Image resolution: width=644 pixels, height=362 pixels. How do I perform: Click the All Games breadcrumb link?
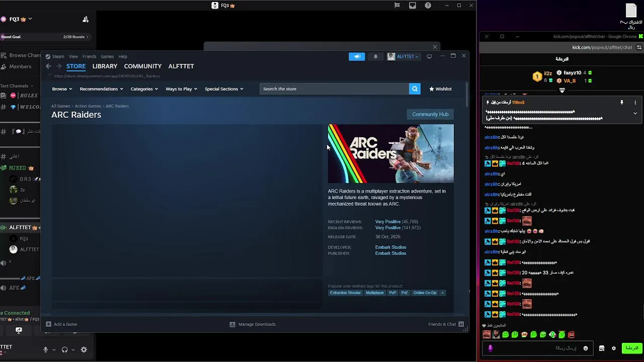60,106
